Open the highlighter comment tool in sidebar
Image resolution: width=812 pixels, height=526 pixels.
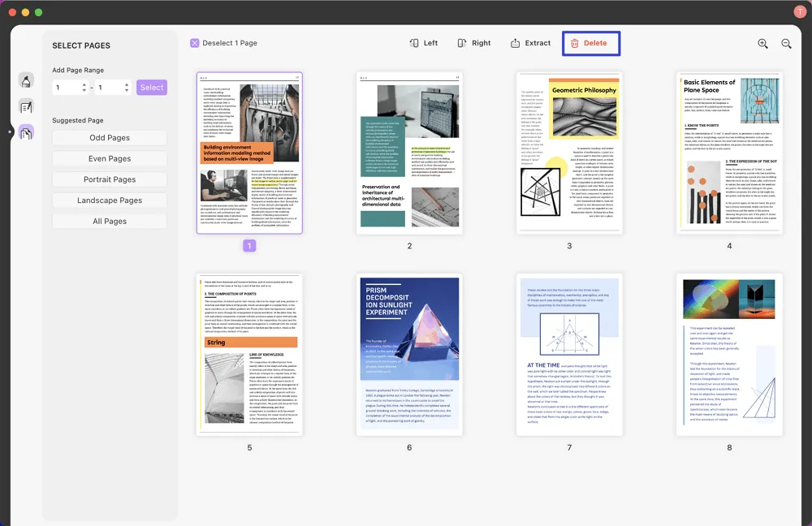[26, 80]
